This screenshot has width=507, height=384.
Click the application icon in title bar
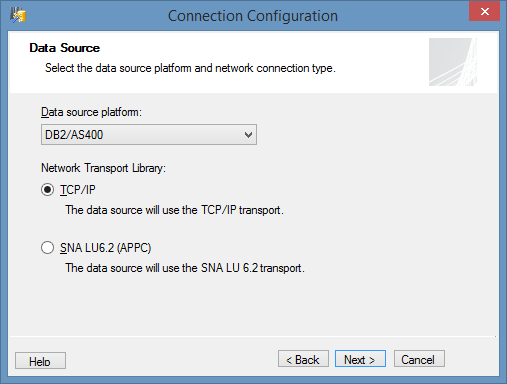point(18,15)
